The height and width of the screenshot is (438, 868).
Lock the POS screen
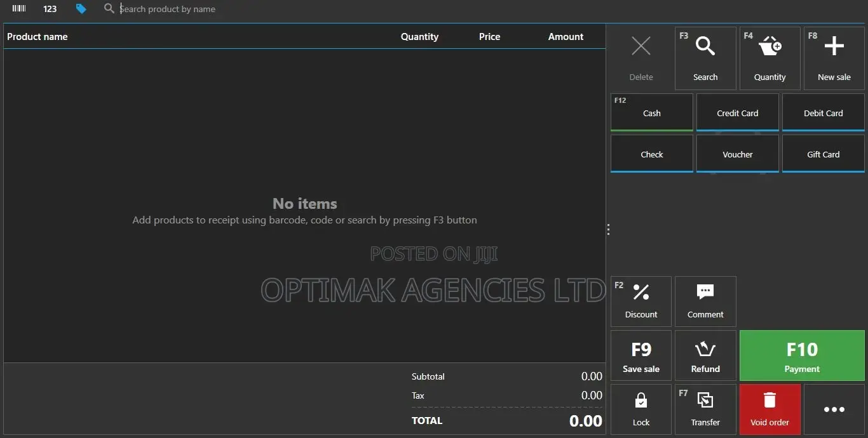coord(641,409)
